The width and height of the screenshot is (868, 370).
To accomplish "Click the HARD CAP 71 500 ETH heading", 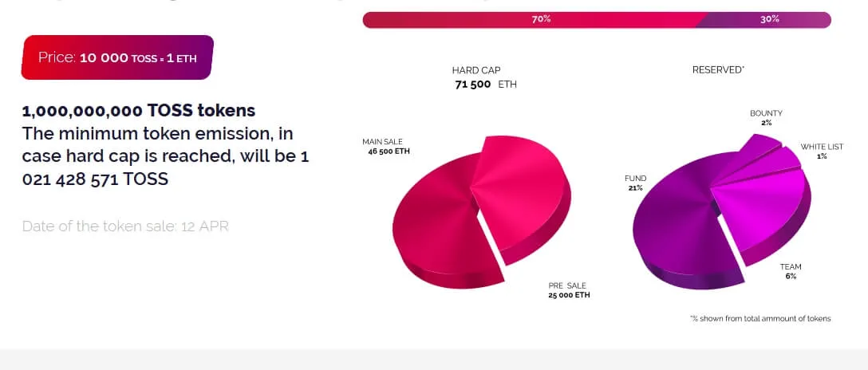I will click(x=484, y=77).
